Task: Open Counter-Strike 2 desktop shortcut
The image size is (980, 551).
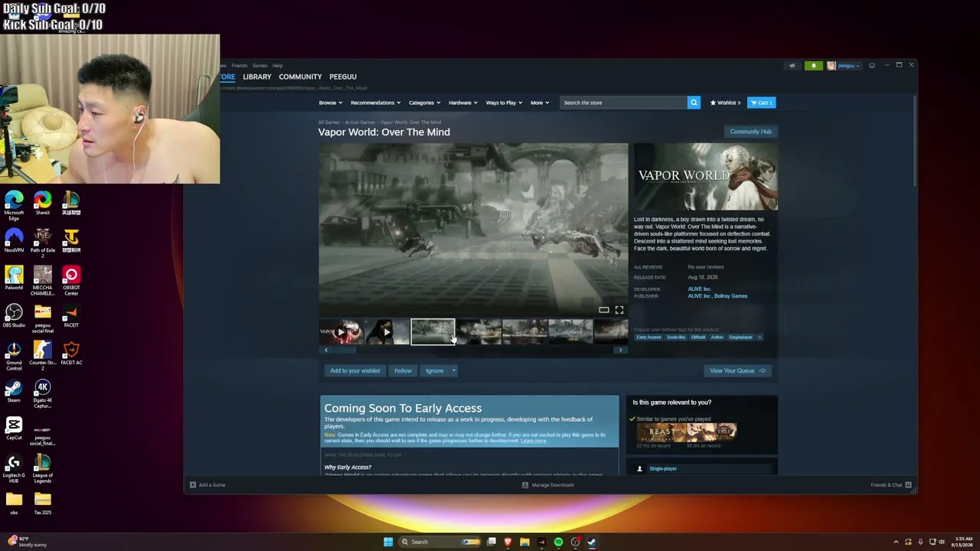Action: (43, 356)
